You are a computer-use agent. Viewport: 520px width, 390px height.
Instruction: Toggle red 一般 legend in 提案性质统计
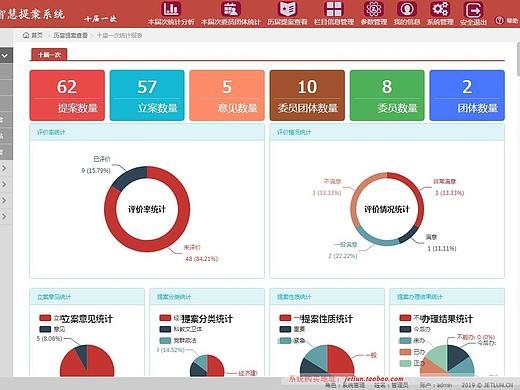[285, 318]
